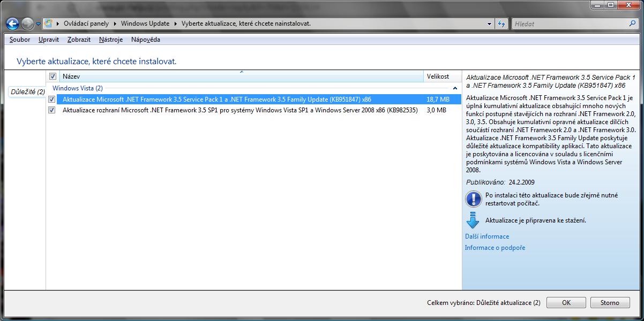
Task: Toggle the select-all checkbox in header
Action: click(53, 77)
